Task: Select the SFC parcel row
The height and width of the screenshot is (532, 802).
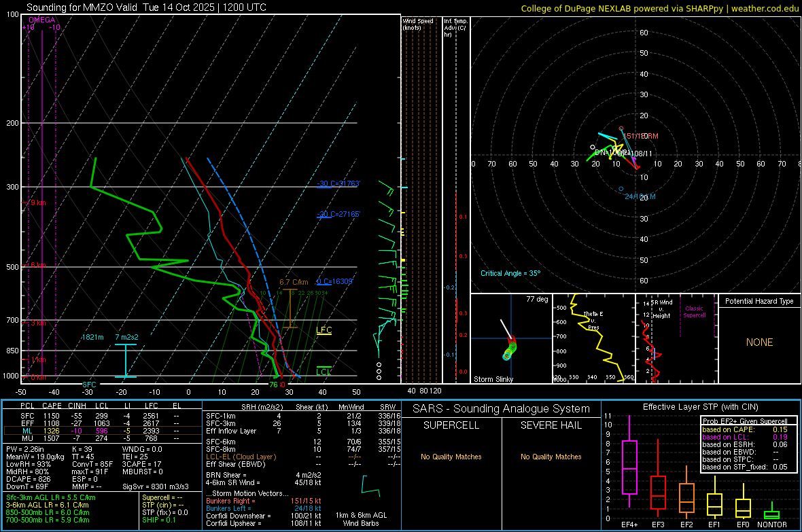Action: [103, 416]
